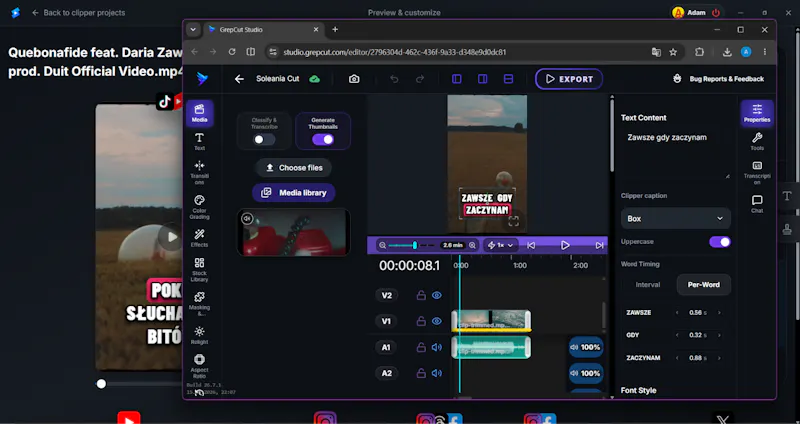800x424 pixels.
Task: Go back to clipper projects
Action: pyautogui.click(x=78, y=13)
